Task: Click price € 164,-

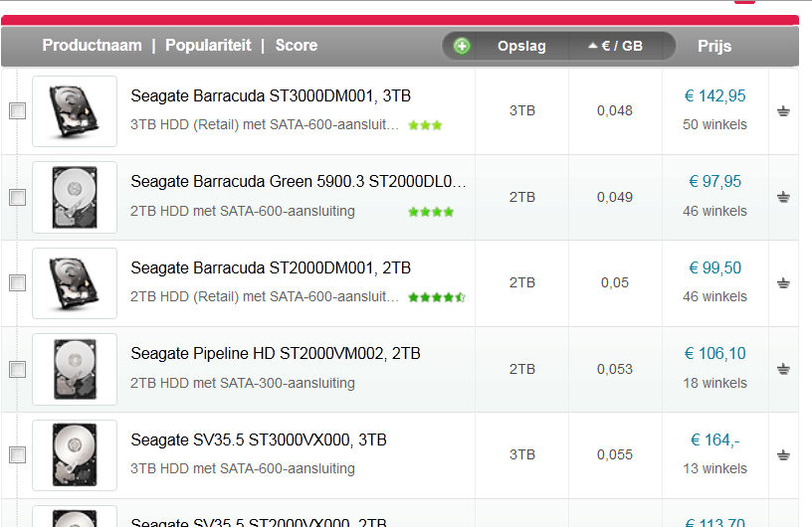Action: click(714, 440)
